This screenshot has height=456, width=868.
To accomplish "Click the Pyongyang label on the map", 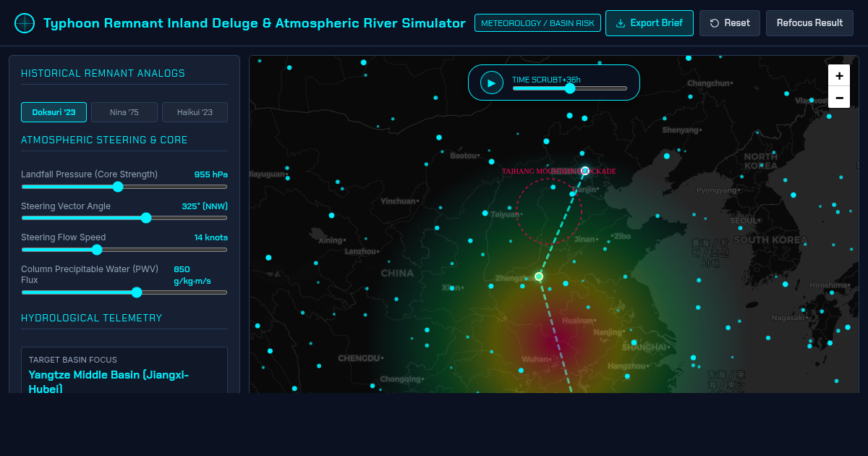I will point(716,190).
